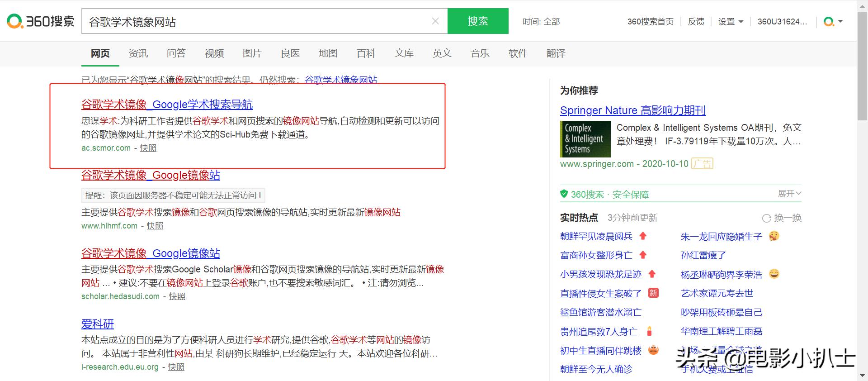Viewport: 868px width, 381px height.
Task: Click the green shield 安全保障 icon
Action: coord(564,194)
